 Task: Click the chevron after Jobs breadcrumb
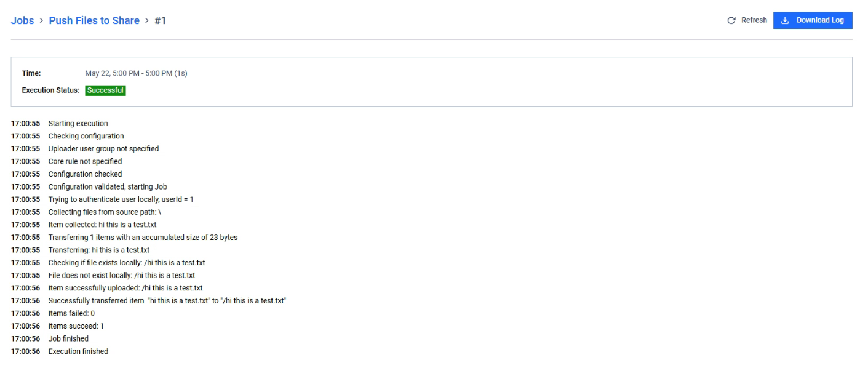(x=42, y=21)
